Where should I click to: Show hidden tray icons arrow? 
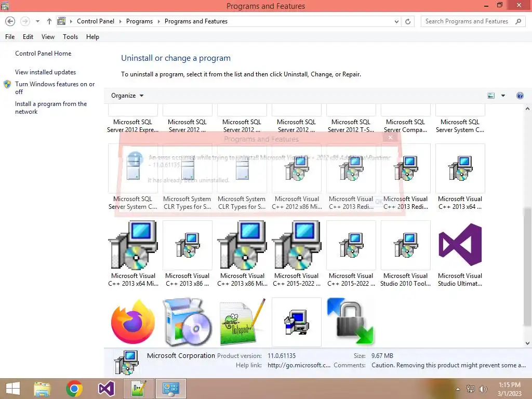pos(458,389)
